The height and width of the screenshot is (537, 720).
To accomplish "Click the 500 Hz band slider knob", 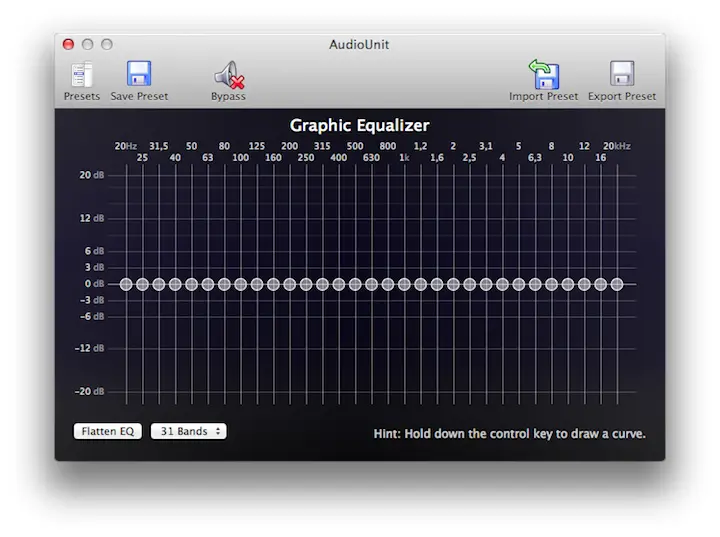I will tap(355, 284).
